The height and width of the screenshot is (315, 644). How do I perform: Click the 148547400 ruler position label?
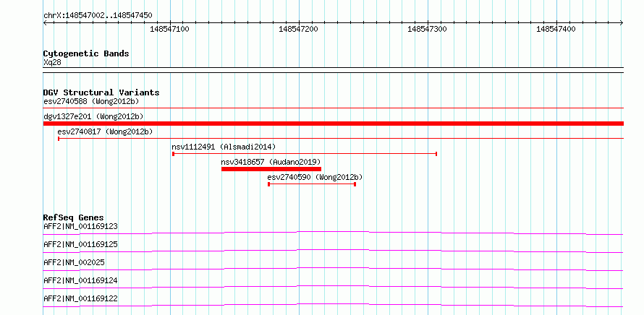click(x=556, y=29)
